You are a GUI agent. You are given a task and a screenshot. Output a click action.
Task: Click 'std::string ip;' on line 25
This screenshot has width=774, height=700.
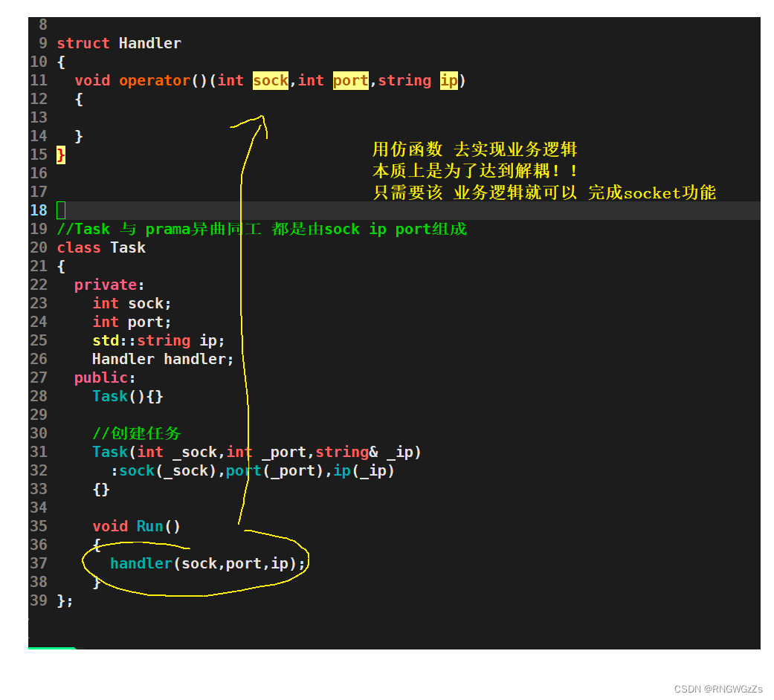[x=158, y=341]
